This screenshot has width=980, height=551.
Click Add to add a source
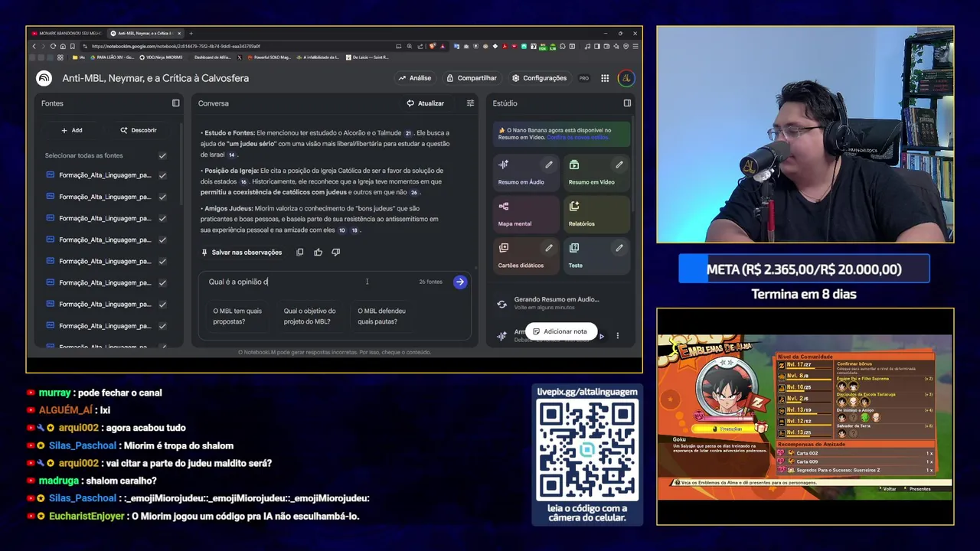(72, 130)
